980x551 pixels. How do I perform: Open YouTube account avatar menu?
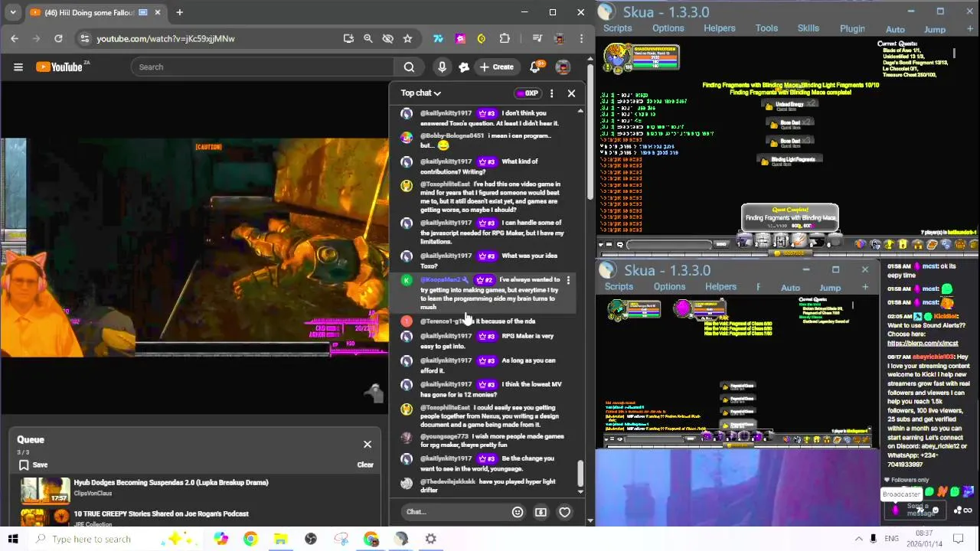coord(563,67)
